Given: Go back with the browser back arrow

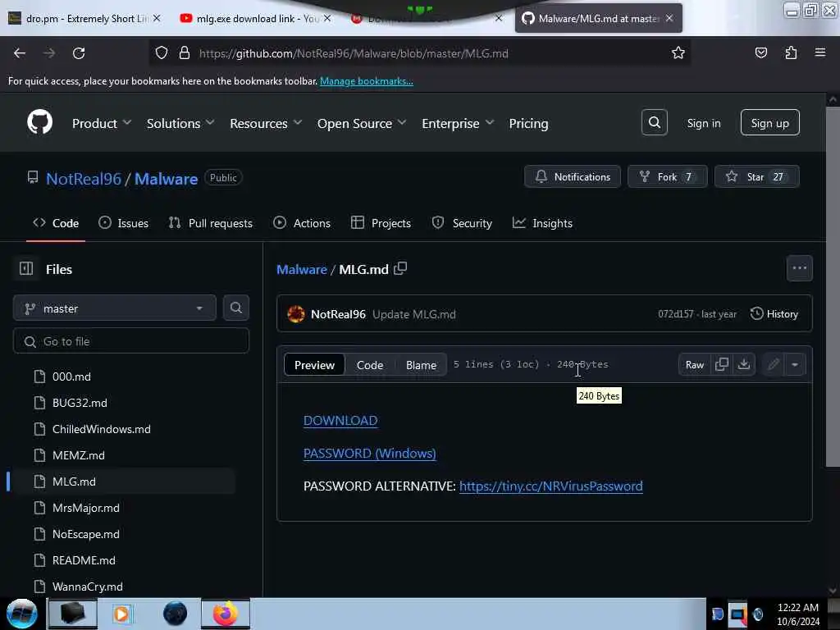Looking at the screenshot, I should 20,53.
